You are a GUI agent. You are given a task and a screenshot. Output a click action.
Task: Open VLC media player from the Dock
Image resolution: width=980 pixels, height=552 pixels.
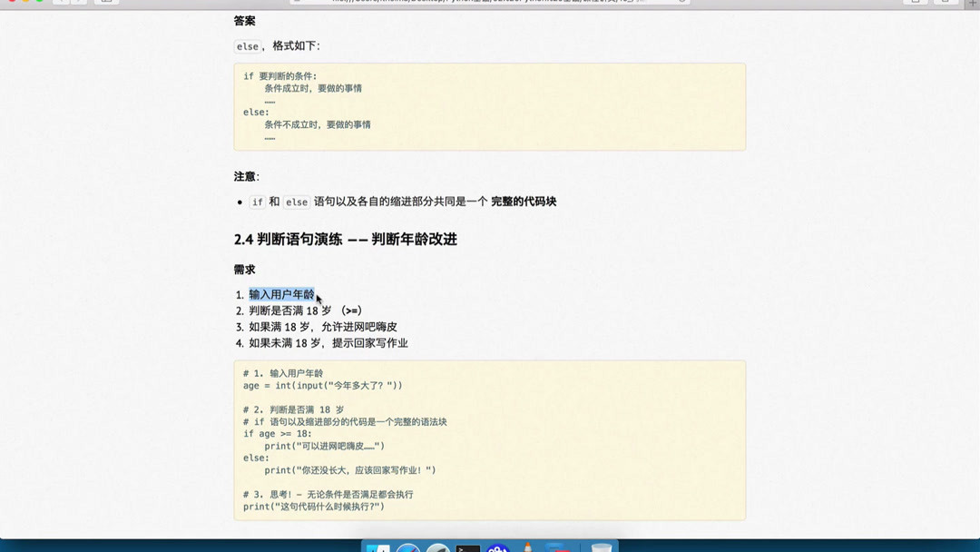coord(526,547)
